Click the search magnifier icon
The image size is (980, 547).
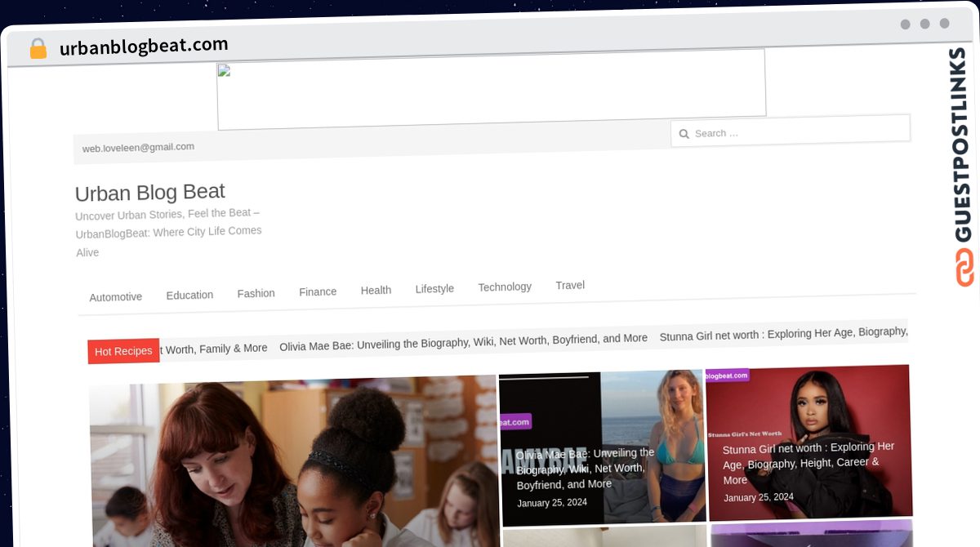pos(684,134)
